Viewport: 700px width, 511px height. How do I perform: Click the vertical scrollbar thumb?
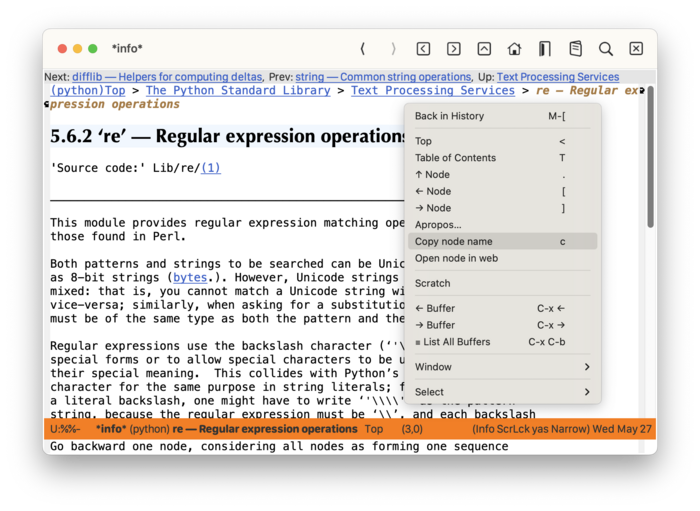pyautogui.click(x=651, y=157)
